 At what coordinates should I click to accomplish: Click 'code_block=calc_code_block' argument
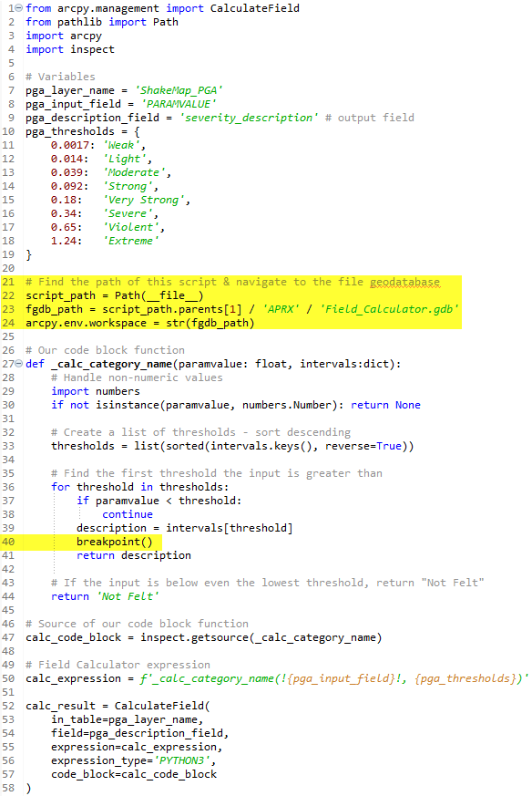pyautogui.click(x=134, y=775)
